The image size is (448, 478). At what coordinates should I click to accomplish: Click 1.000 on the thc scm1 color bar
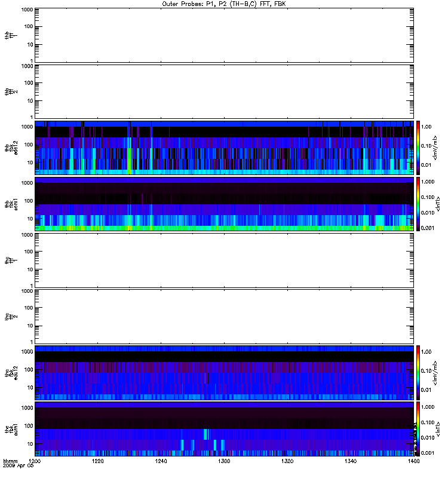(x=428, y=407)
